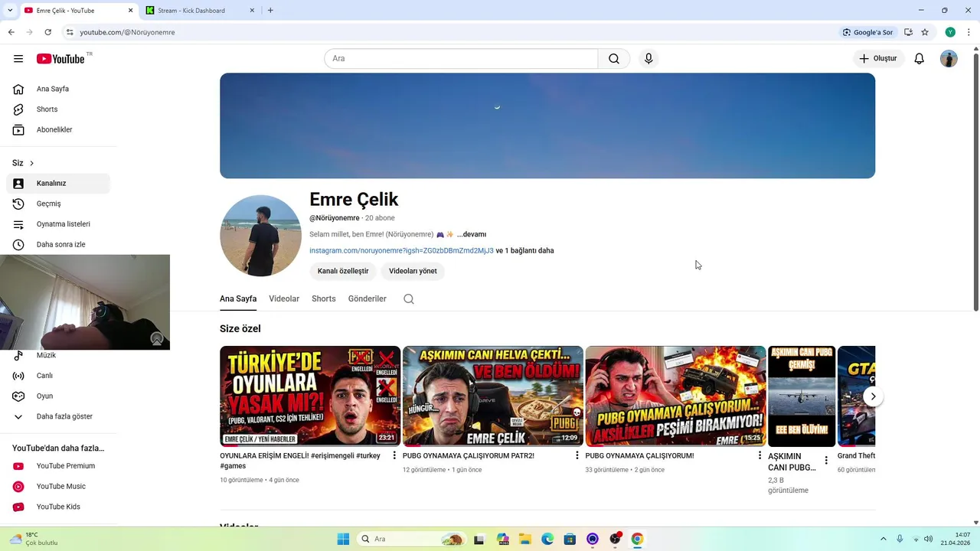Open the notifications bell

click(920, 59)
